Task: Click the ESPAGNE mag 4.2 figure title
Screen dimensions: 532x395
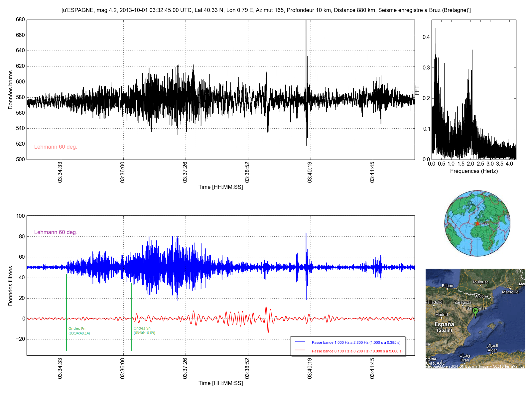Action: [x=266, y=10]
